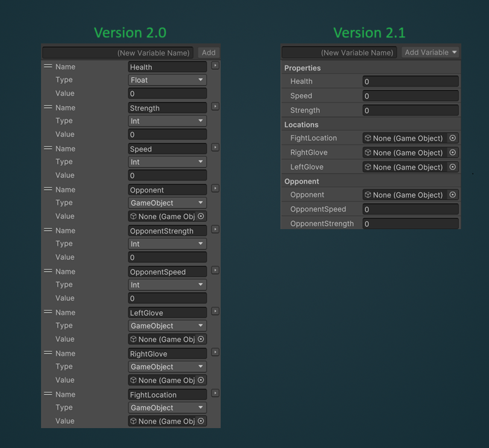Click the Strength value field in Version 2.1

pos(411,110)
